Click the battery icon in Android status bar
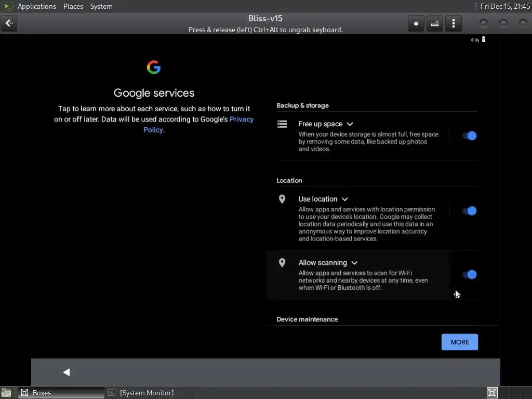The height and width of the screenshot is (399, 532). pos(484,39)
